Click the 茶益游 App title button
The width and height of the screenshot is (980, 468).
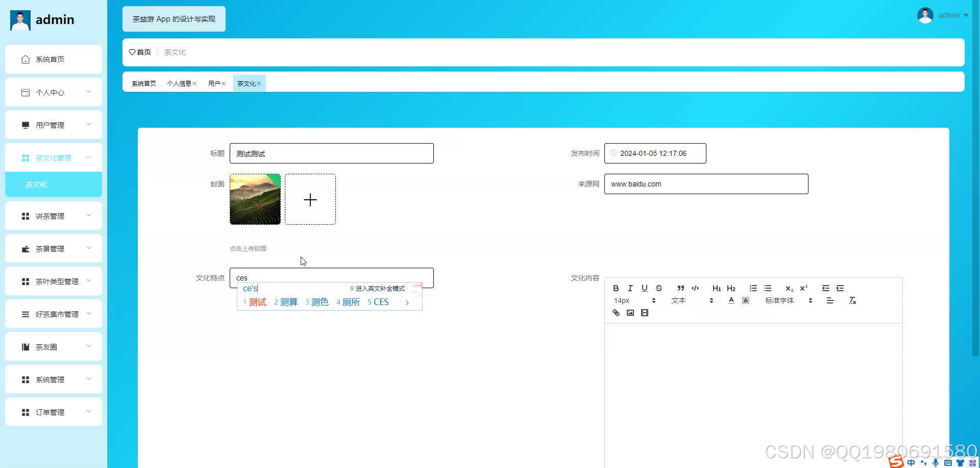174,19
